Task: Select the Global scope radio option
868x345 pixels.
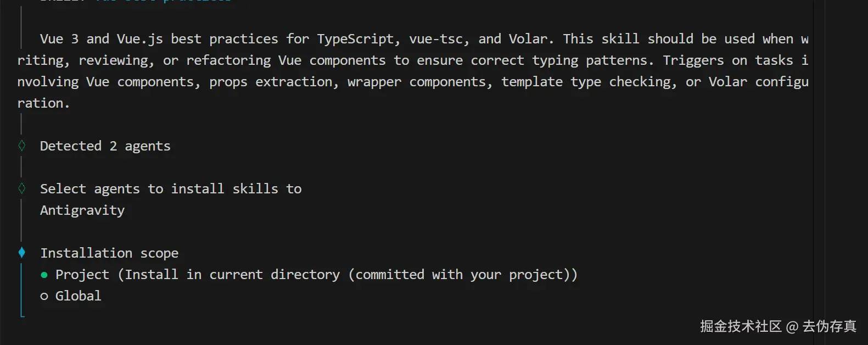Action: point(78,296)
